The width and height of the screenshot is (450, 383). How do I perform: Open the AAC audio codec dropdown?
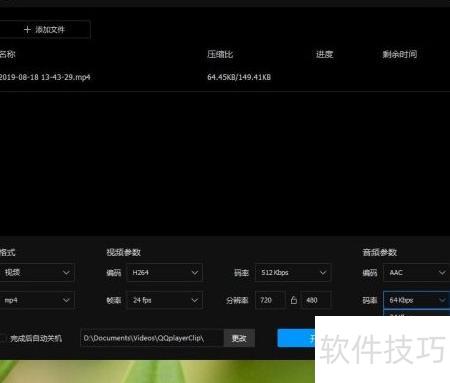click(417, 272)
